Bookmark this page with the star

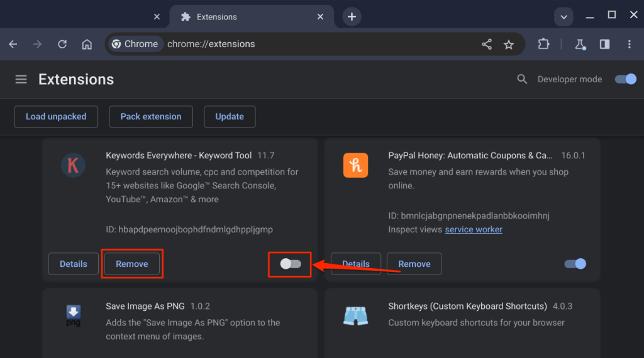508,45
